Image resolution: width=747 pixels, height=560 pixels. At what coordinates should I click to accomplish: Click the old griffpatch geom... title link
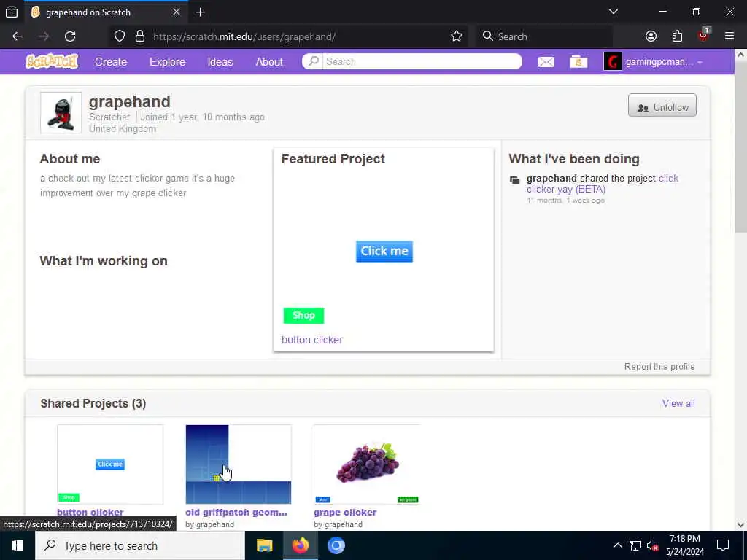tap(236, 513)
